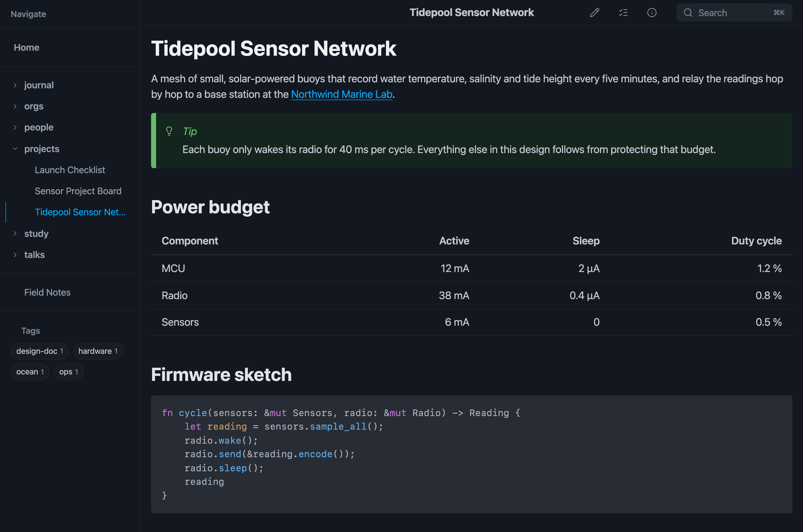Click the projects folder label
803x532 pixels.
pyautogui.click(x=42, y=149)
